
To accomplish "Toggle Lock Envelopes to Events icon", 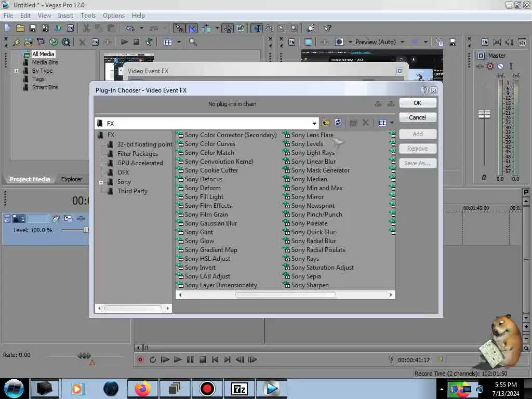I will pos(228,28).
